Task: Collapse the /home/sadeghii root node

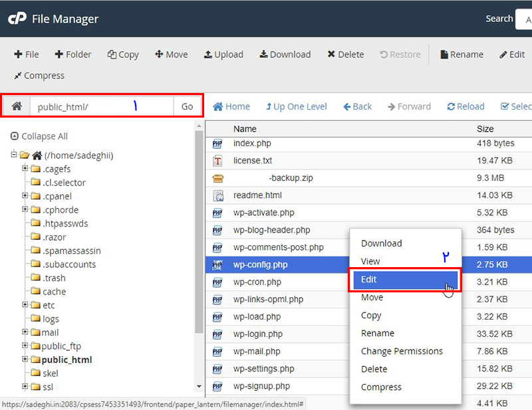Action: coord(14,155)
